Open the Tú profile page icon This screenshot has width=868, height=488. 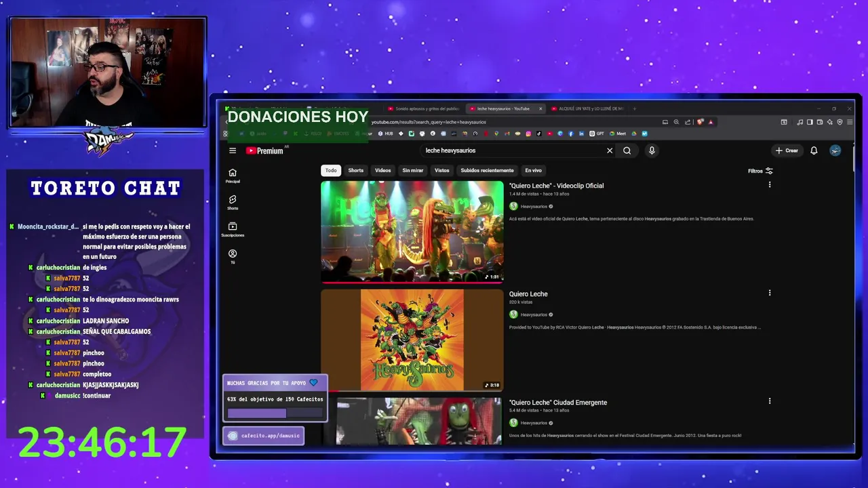pyautogui.click(x=233, y=256)
